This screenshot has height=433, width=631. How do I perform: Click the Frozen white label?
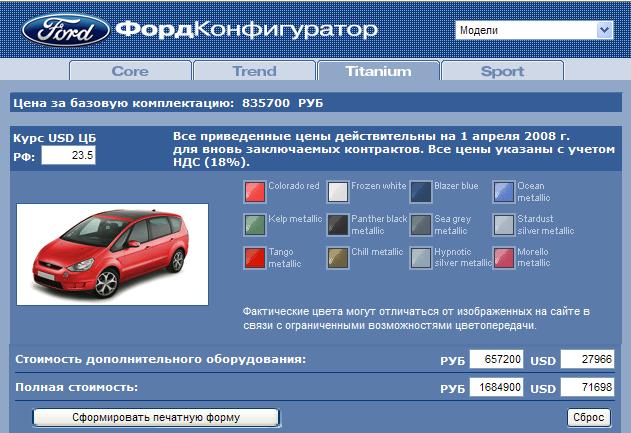[x=379, y=186]
